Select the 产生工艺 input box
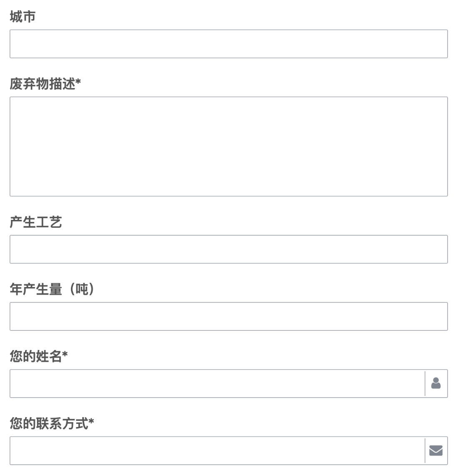 click(x=229, y=249)
